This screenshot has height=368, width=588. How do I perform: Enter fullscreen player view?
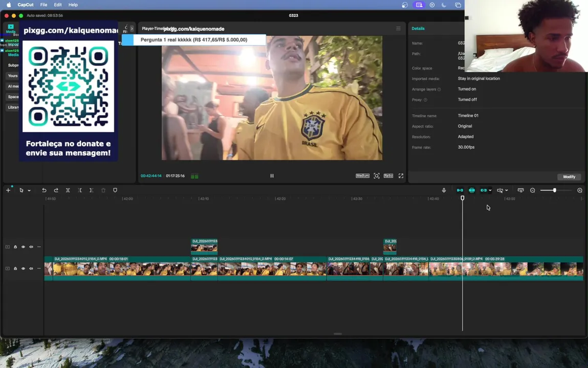pos(401,176)
